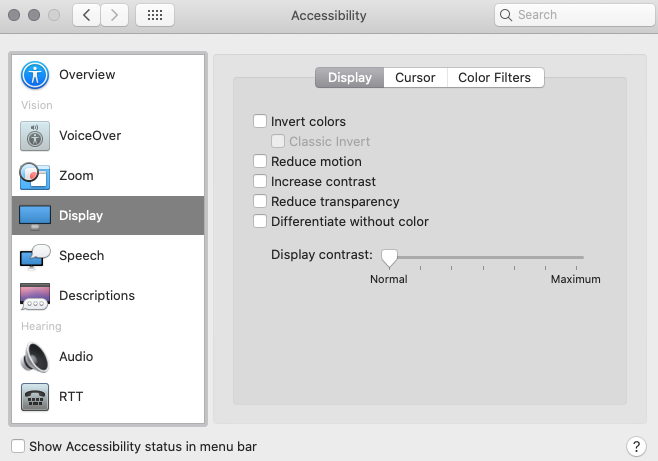Viewport: 658px width, 461px height.
Task: Enable the Invert colors checkbox
Action: click(261, 122)
